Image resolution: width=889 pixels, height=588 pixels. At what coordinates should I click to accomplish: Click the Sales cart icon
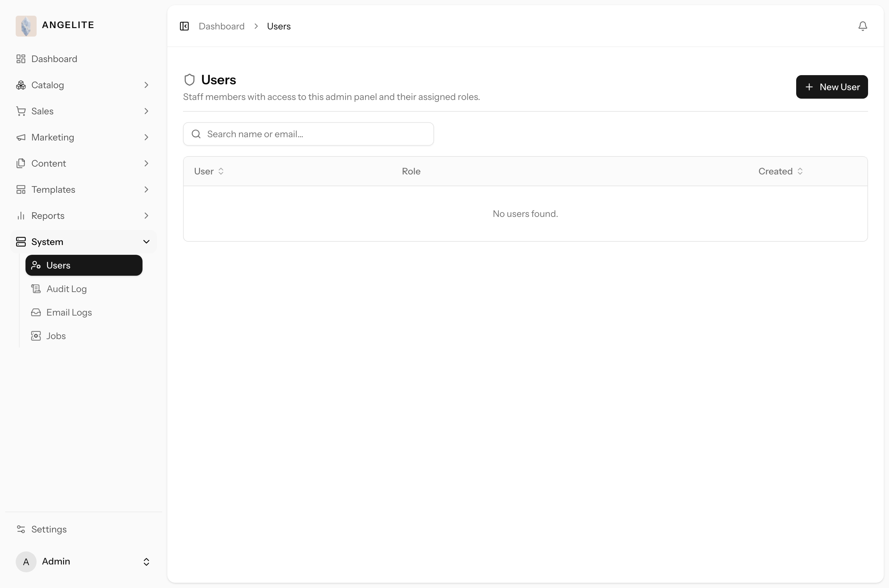point(21,111)
